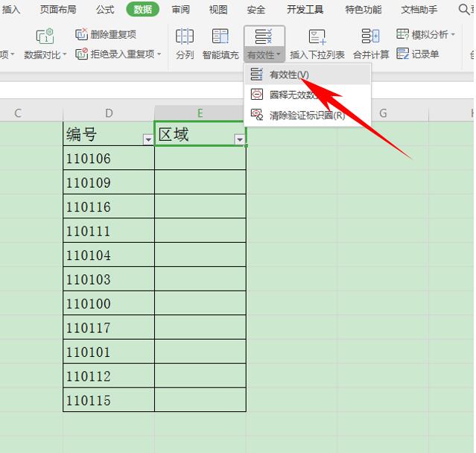Click the 合并计算 button label
The height and width of the screenshot is (453, 476).
(x=371, y=55)
